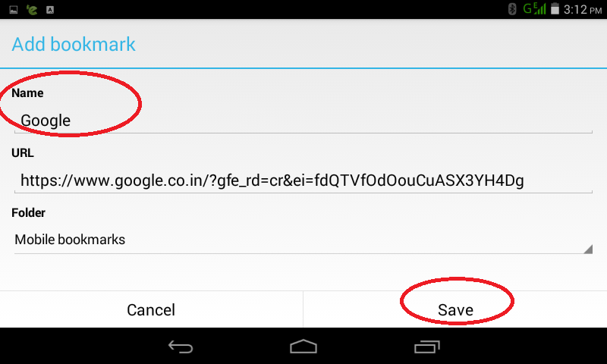Tap the Folder label
This screenshot has height=364, width=607.
[29, 213]
